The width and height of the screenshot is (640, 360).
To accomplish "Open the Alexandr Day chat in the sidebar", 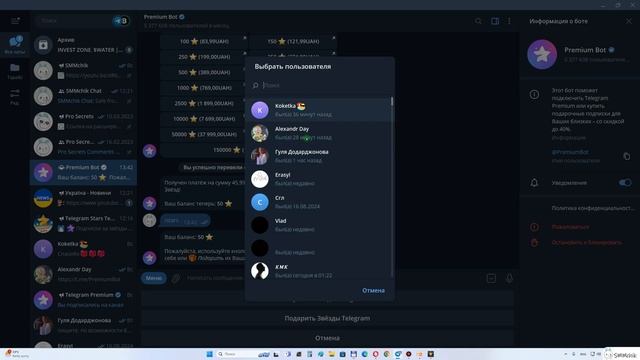I will click(83, 274).
